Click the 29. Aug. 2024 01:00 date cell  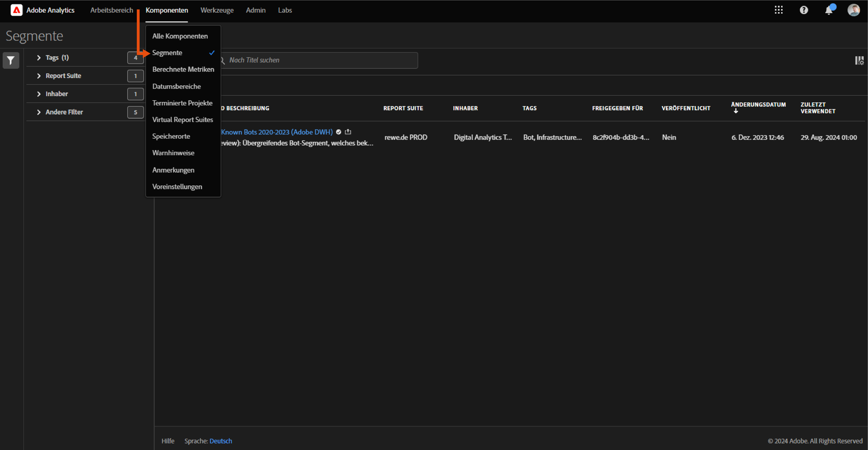829,137
